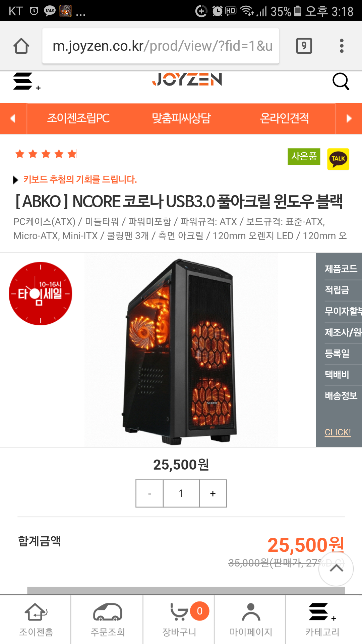
Task: Decrease the quantity with the minus button
Action: click(149, 493)
